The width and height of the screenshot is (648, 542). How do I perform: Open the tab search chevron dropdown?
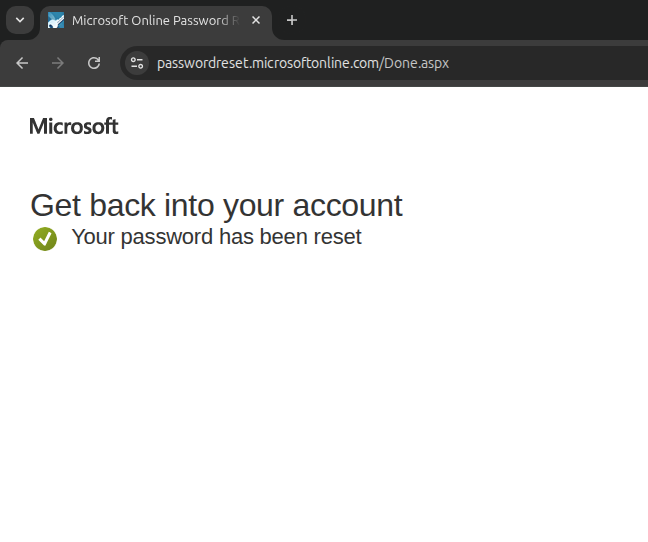(x=20, y=20)
